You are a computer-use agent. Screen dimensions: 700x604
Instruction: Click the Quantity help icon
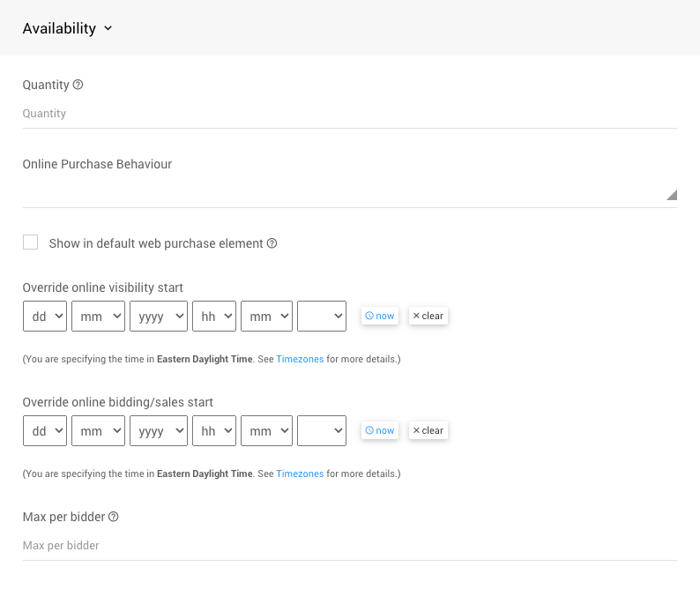pyautogui.click(x=78, y=86)
